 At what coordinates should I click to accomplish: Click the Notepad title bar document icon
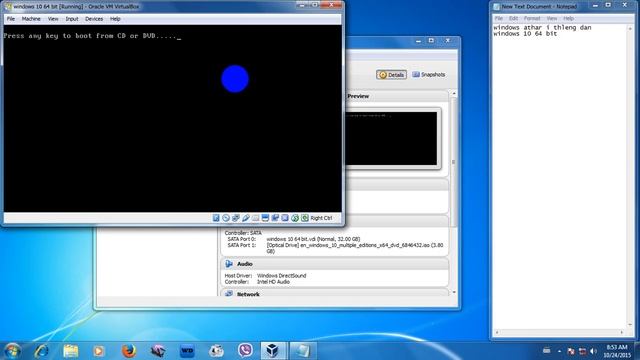(x=496, y=7)
